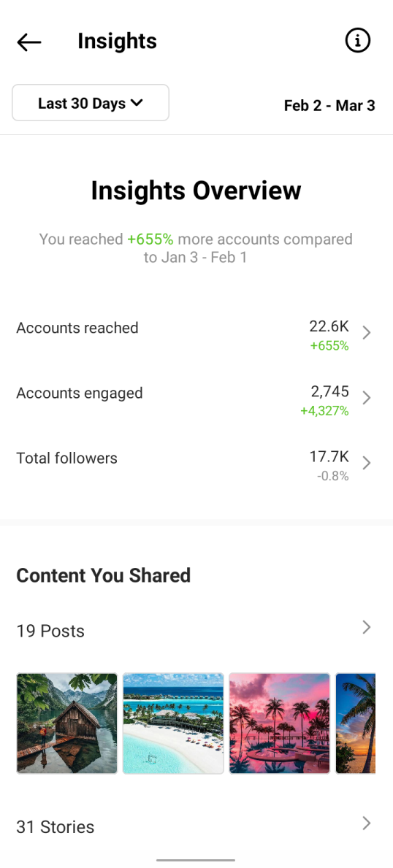Tap the 22.6K accounts reached value

pyautogui.click(x=329, y=326)
